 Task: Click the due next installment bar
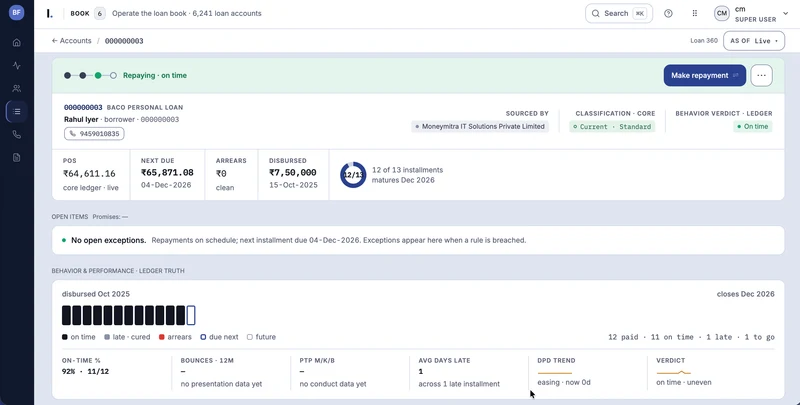click(191, 315)
